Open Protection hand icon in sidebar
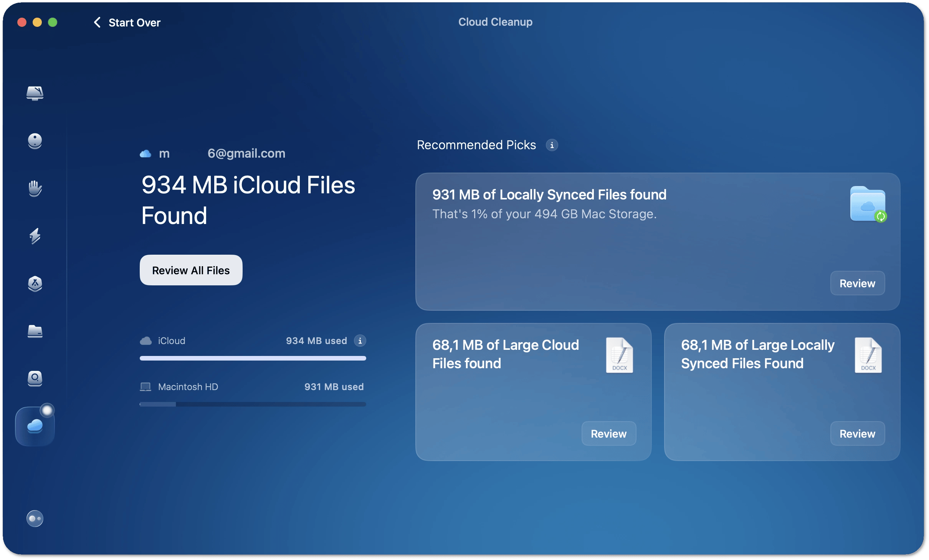The width and height of the screenshot is (929, 560). click(x=35, y=188)
